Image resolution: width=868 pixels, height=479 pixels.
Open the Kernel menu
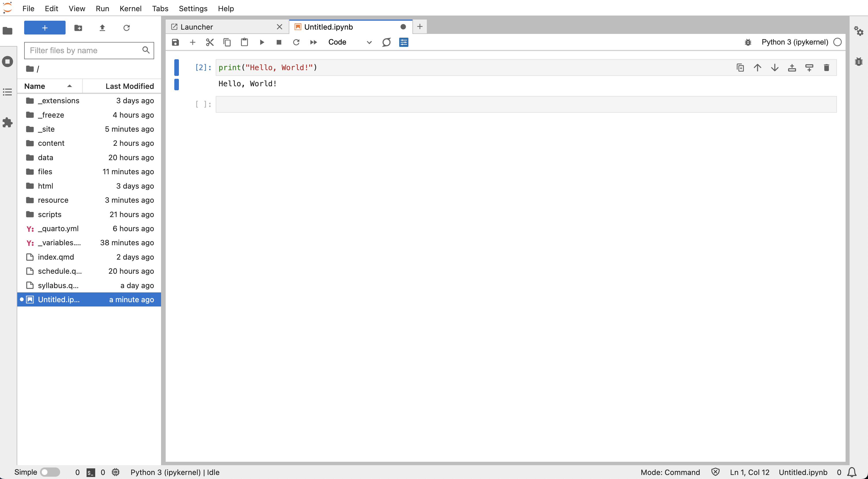[x=130, y=8]
